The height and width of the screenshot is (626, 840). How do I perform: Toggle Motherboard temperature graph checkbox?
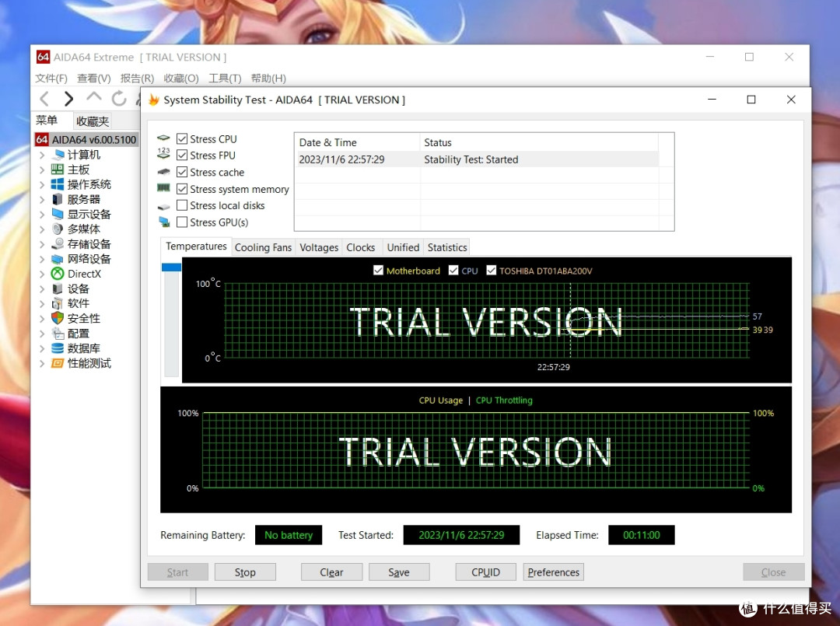pos(378,270)
